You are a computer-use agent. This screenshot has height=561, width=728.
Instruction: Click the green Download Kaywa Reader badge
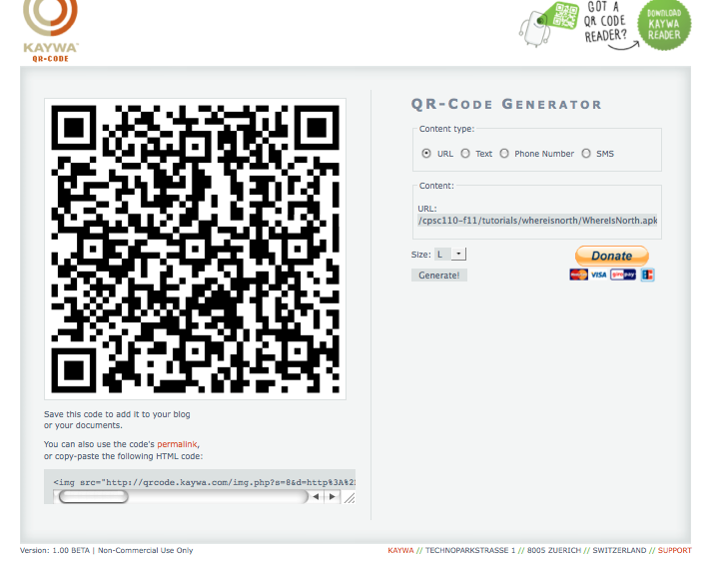(x=664, y=27)
